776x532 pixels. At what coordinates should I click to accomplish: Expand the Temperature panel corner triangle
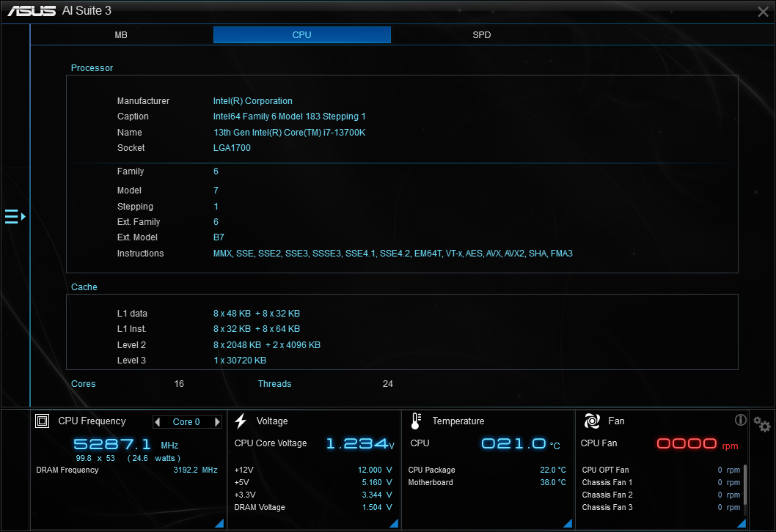(568, 523)
